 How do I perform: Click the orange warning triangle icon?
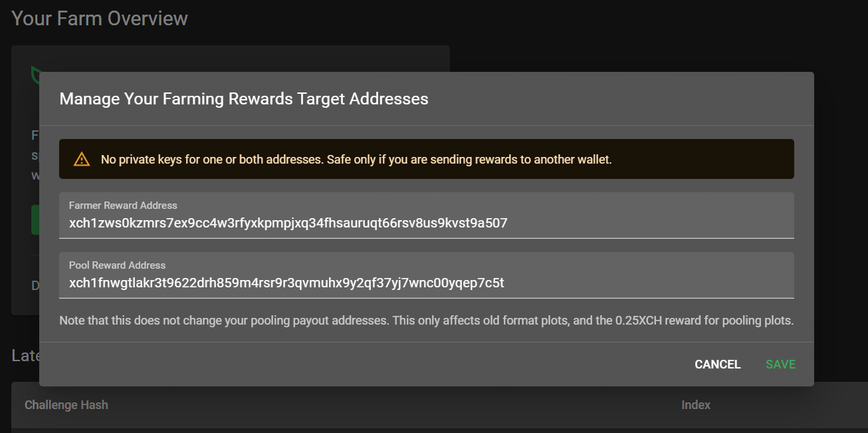(82, 158)
